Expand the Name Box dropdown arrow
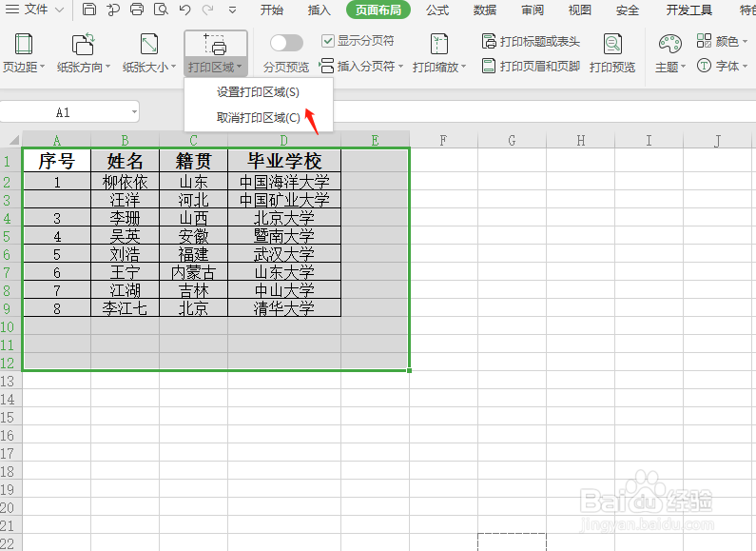The image size is (756, 551). click(x=134, y=112)
